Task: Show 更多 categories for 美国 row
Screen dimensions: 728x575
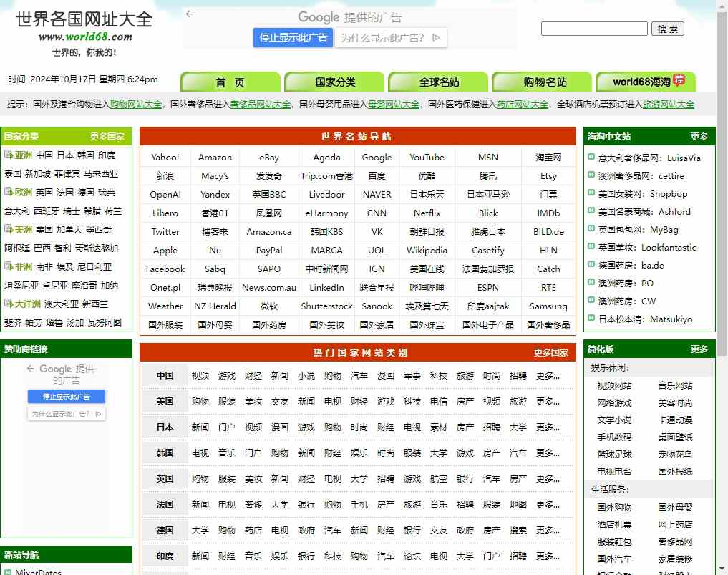Action: point(548,401)
